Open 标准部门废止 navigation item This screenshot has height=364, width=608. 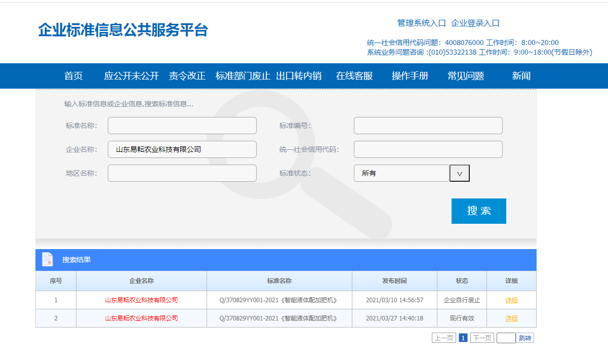tap(243, 76)
